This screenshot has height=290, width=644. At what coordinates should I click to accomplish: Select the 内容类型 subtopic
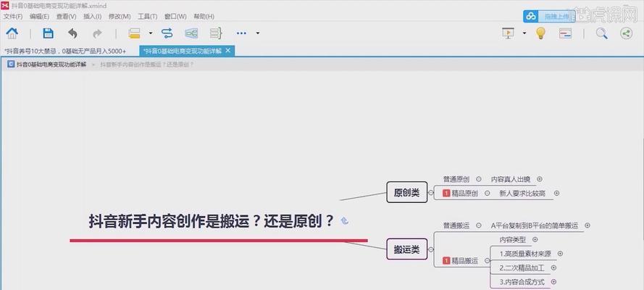[x=513, y=239]
